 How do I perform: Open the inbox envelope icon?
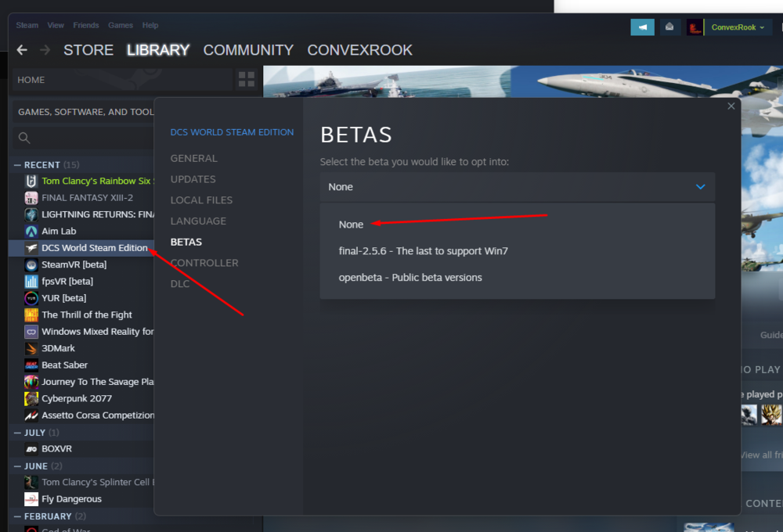669,27
